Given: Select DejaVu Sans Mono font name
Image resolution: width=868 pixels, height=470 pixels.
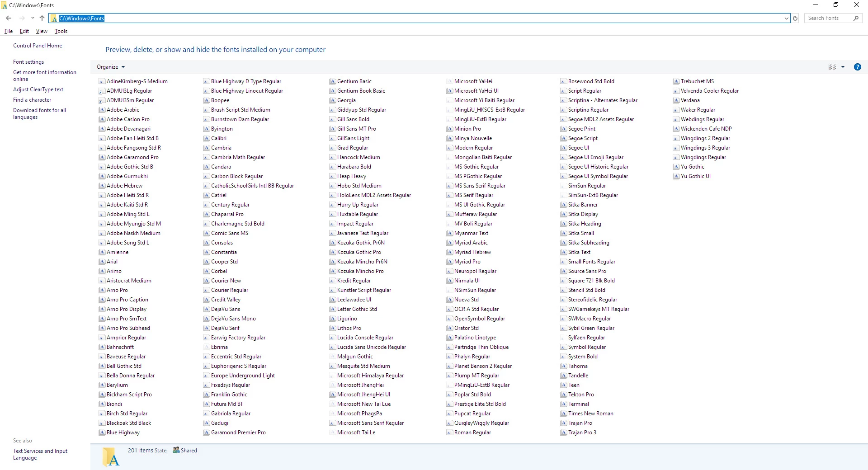Looking at the screenshot, I should pyautogui.click(x=233, y=319).
